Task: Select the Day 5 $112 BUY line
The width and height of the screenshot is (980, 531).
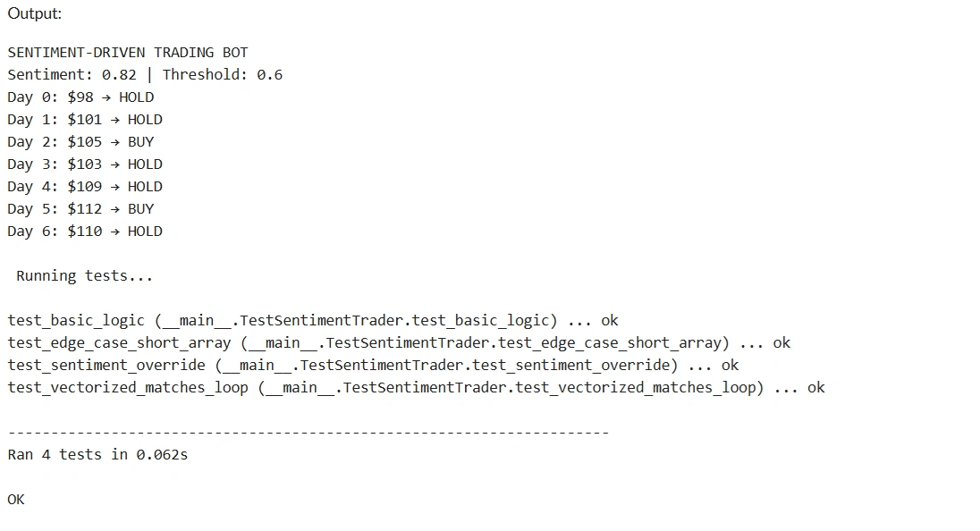Action: point(80,208)
